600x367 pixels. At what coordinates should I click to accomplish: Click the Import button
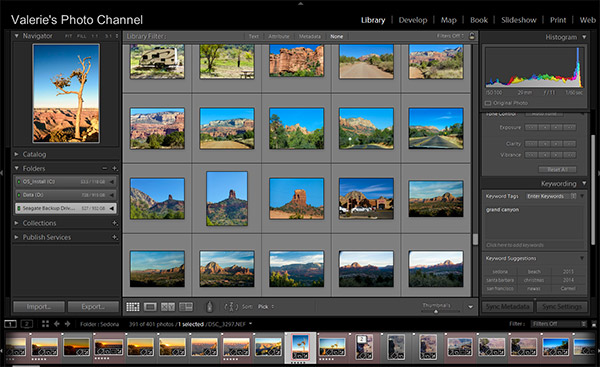click(x=39, y=307)
